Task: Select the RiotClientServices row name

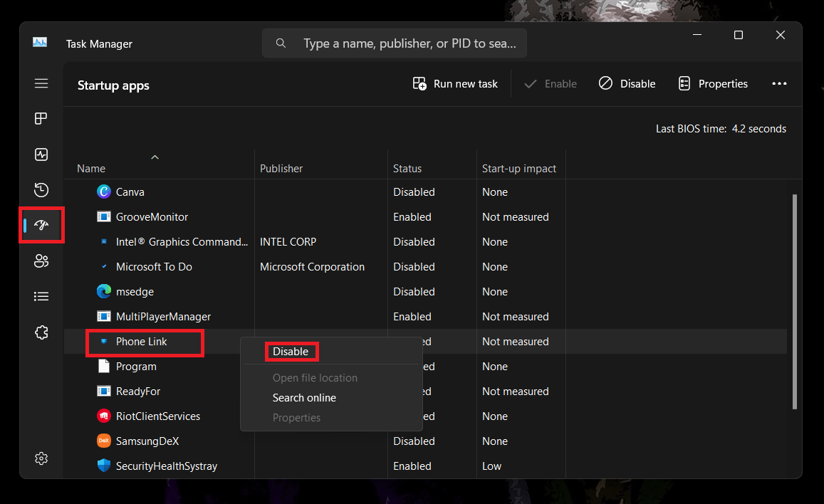Action: pos(157,416)
